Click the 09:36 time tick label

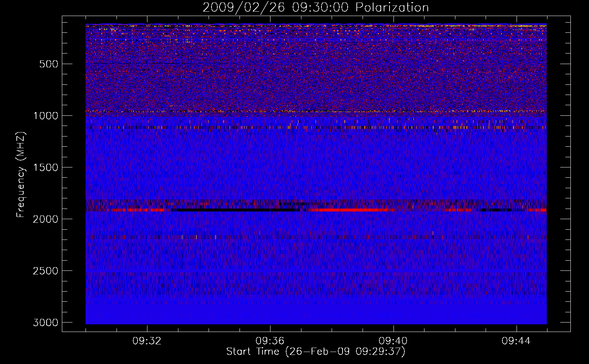click(x=270, y=341)
